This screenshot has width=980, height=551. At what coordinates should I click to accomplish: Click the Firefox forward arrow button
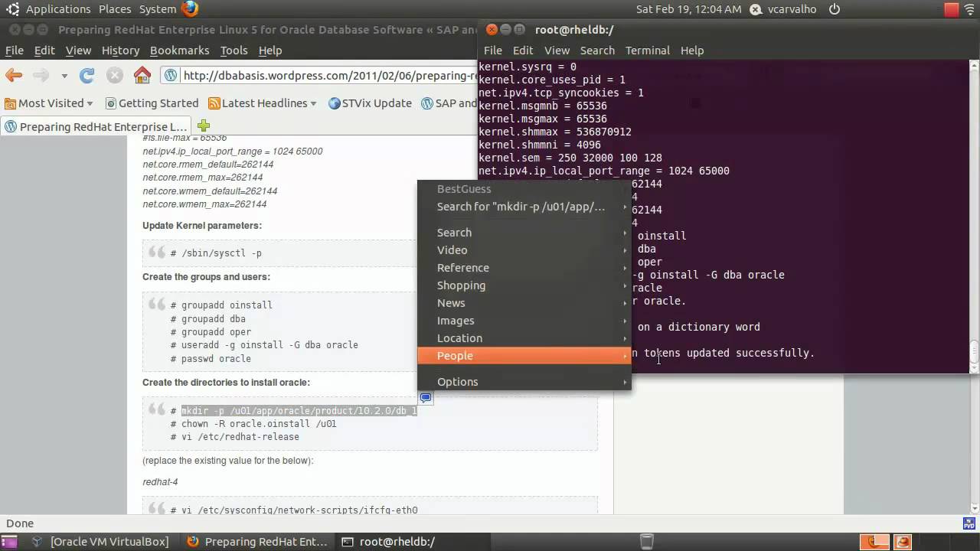pos(41,75)
